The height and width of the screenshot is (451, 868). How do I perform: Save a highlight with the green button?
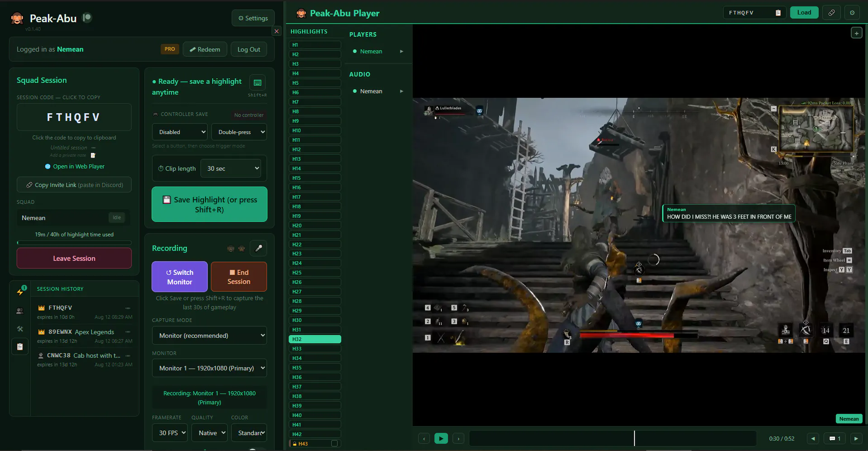(x=210, y=204)
